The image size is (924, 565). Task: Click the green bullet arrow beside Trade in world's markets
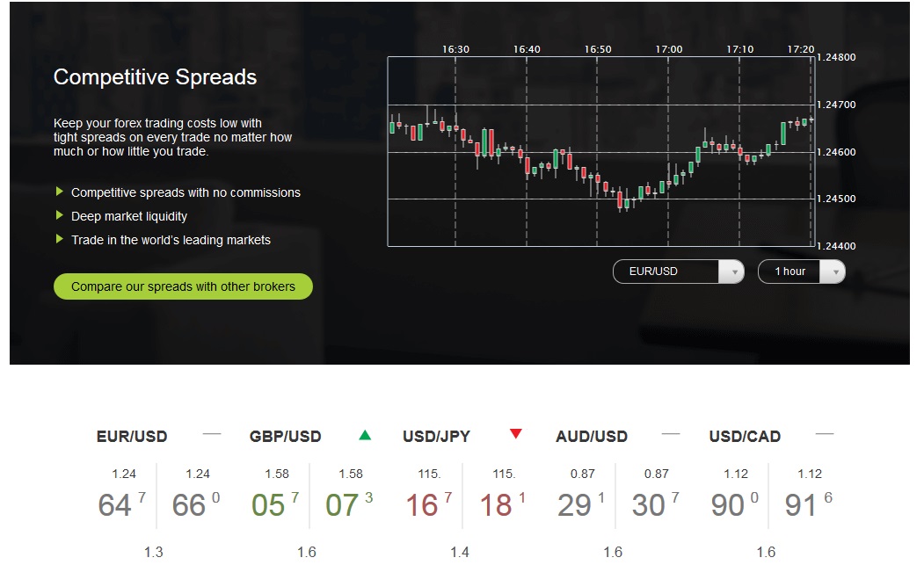click(59, 239)
